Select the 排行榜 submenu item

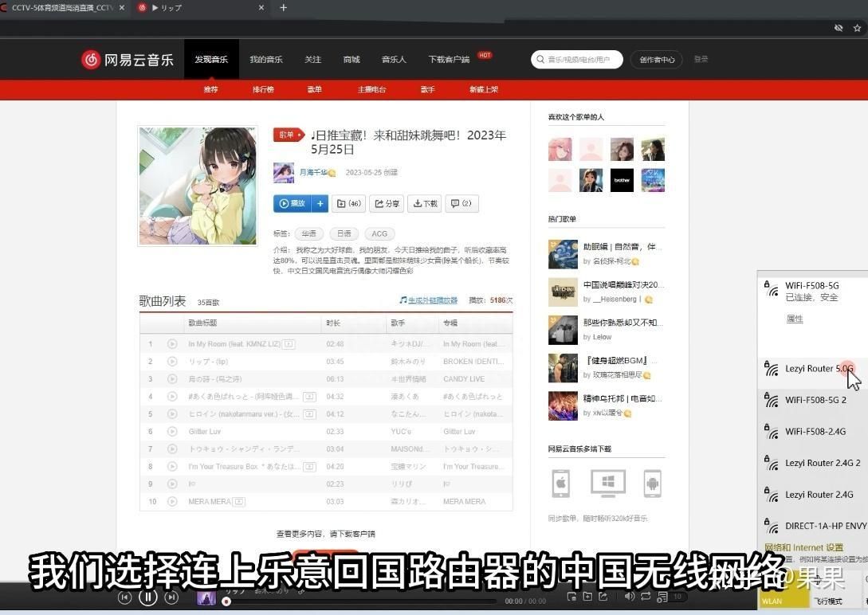click(263, 89)
